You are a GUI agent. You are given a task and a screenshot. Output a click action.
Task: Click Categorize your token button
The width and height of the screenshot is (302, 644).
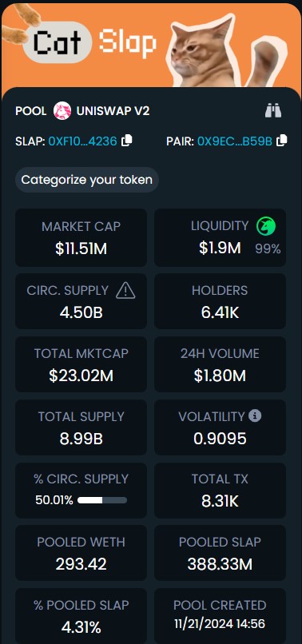(x=87, y=180)
